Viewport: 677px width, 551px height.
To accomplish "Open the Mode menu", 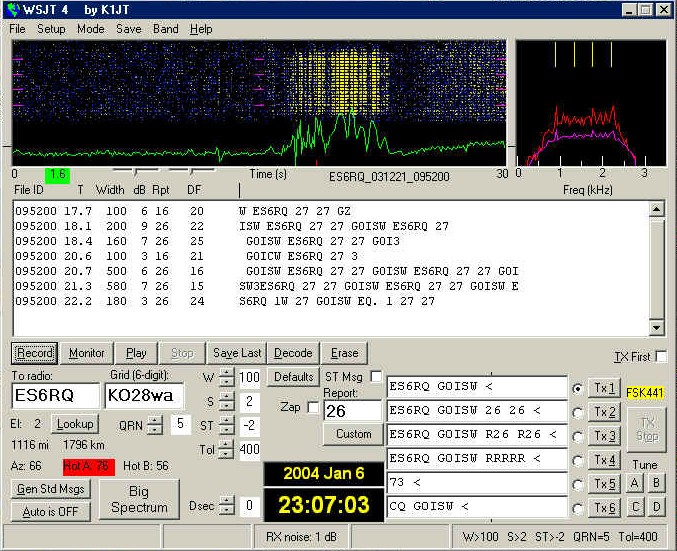I will click(91, 29).
